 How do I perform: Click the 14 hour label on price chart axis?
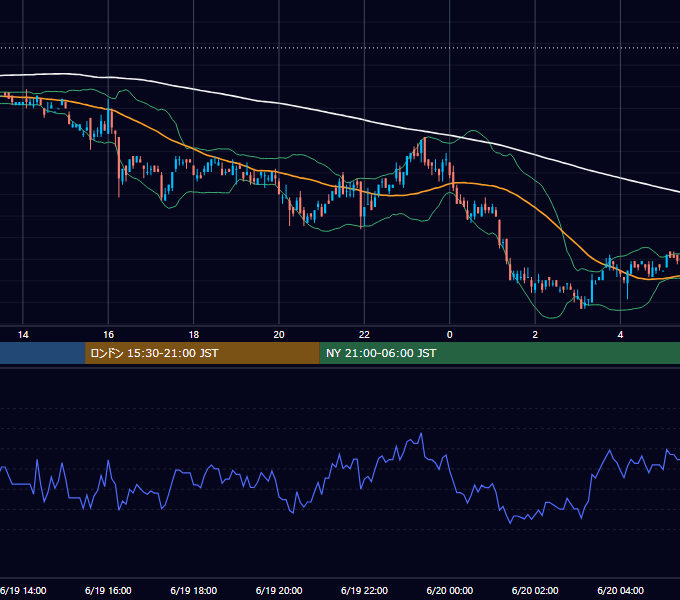click(23, 335)
